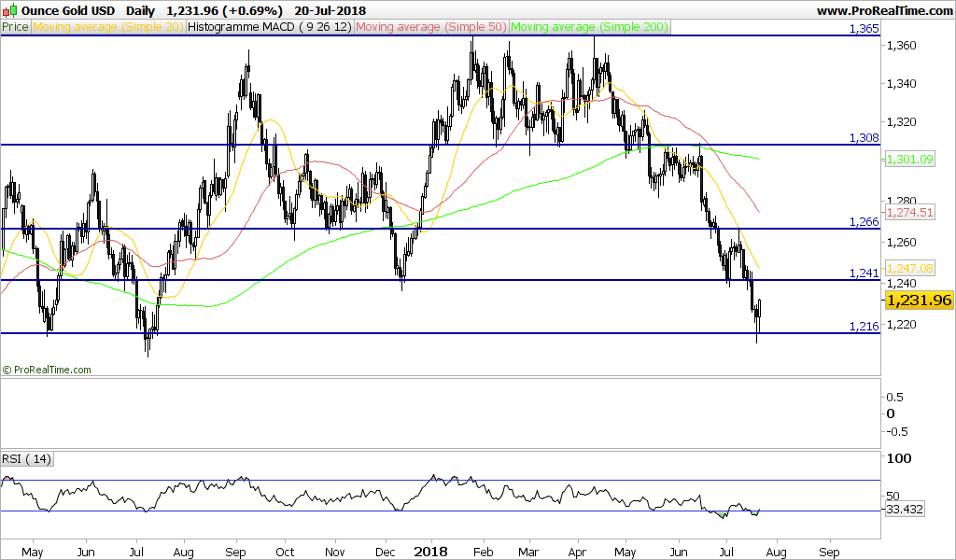This screenshot has width=956, height=560.
Task: Click the yellow 20 MA value 1,247.08
Action: [909, 268]
